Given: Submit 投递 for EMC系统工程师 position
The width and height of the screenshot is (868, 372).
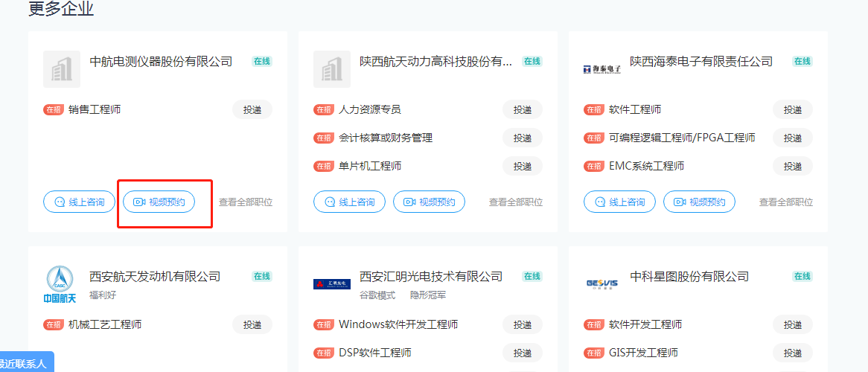Looking at the screenshot, I should click(x=793, y=166).
